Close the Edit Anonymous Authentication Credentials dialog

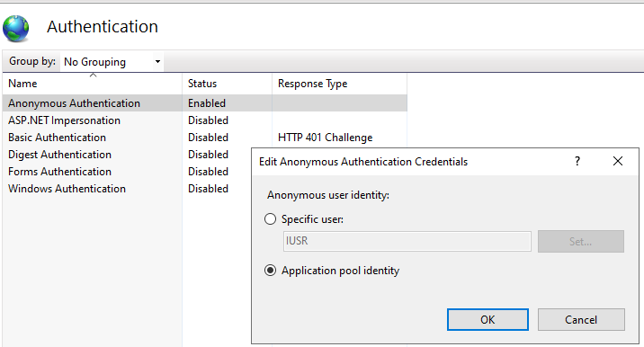click(618, 161)
